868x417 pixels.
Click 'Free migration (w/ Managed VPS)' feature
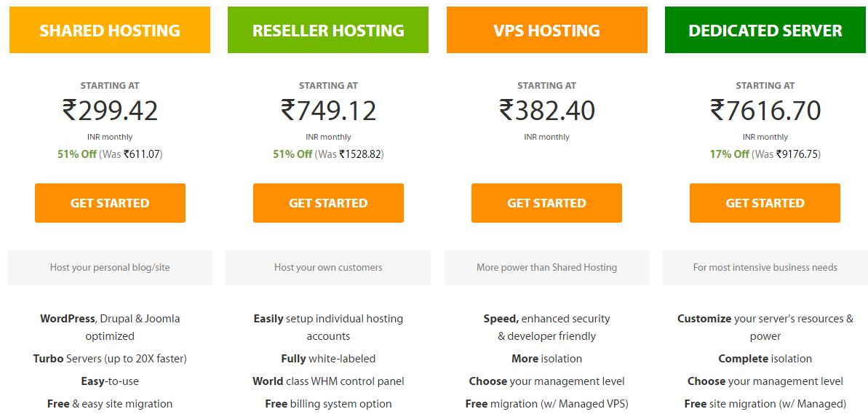(547, 404)
